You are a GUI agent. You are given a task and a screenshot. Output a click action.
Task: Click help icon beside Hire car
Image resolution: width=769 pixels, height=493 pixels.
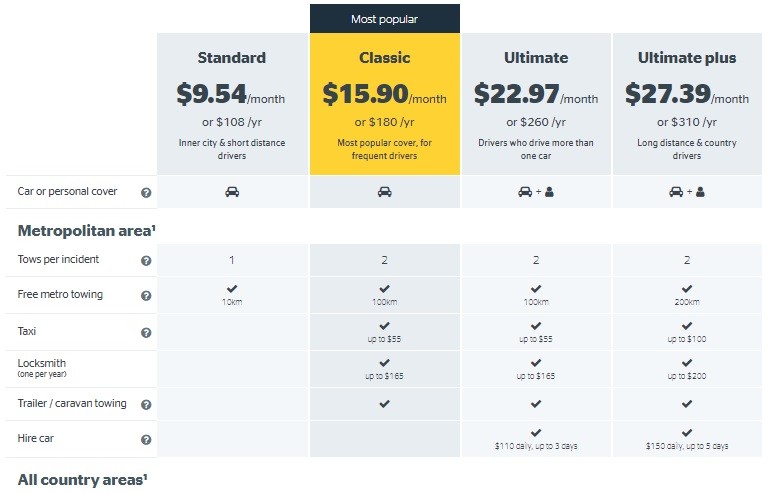pyautogui.click(x=146, y=439)
